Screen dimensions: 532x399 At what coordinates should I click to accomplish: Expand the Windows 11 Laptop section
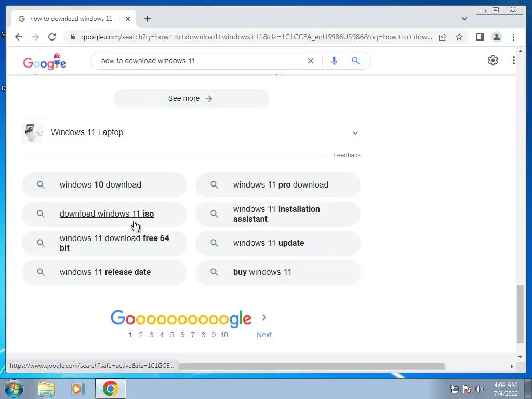pos(355,132)
